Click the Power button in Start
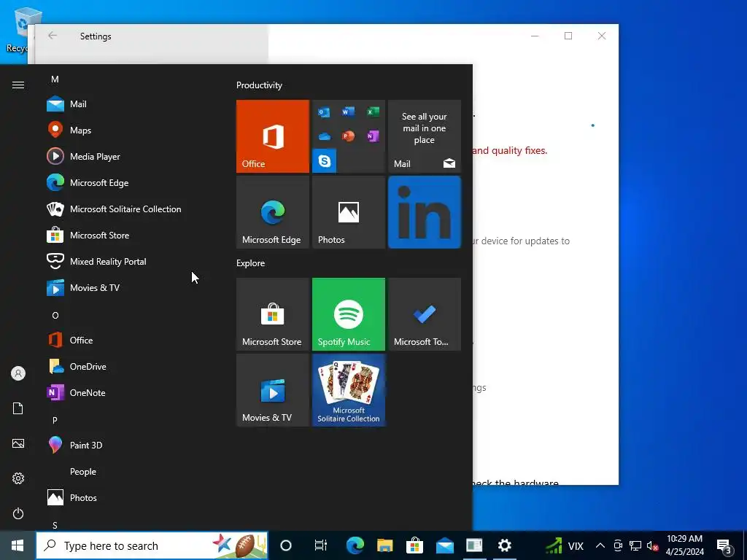 click(18, 513)
